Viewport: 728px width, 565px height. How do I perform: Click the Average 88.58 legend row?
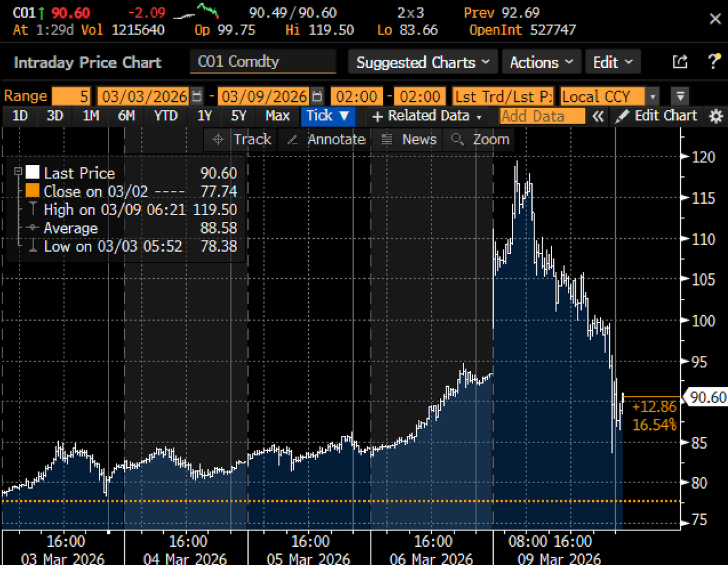(x=132, y=229)
